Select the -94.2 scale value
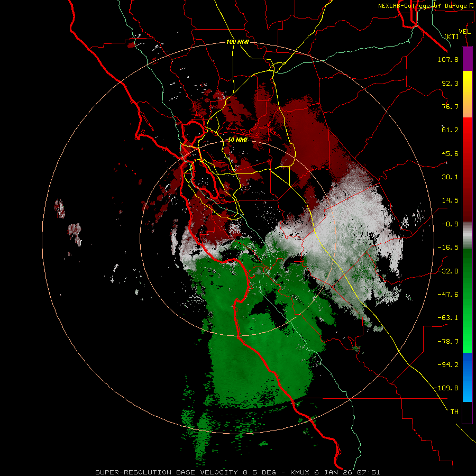 coord(448,364)
